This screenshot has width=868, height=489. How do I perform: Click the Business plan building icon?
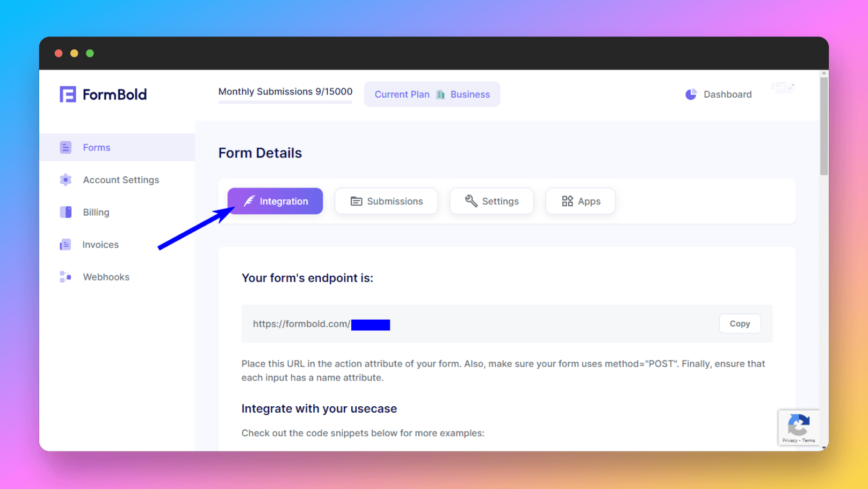click(x=440, y=95)
